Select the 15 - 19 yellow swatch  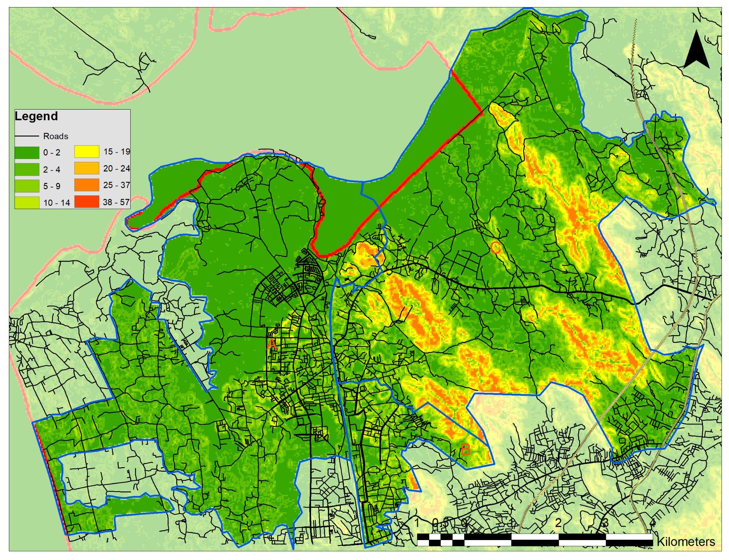pos(86,152)
